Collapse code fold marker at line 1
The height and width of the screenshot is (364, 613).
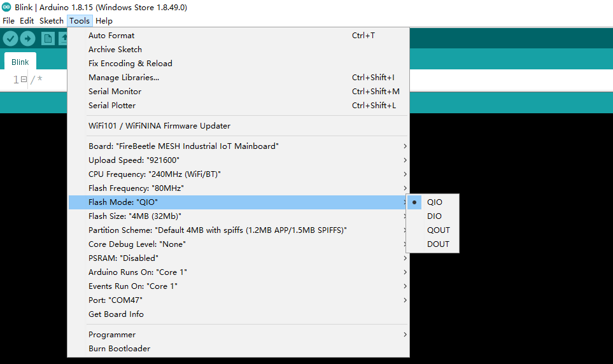click(x=24, y=80)
